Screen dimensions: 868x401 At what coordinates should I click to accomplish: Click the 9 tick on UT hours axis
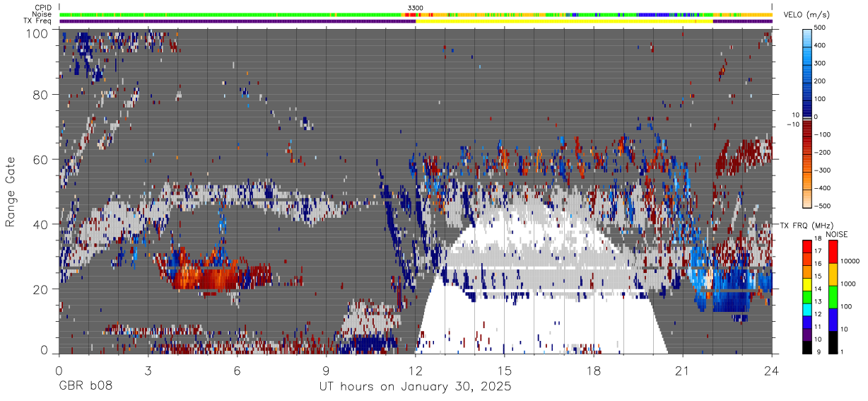coord(326,370)
